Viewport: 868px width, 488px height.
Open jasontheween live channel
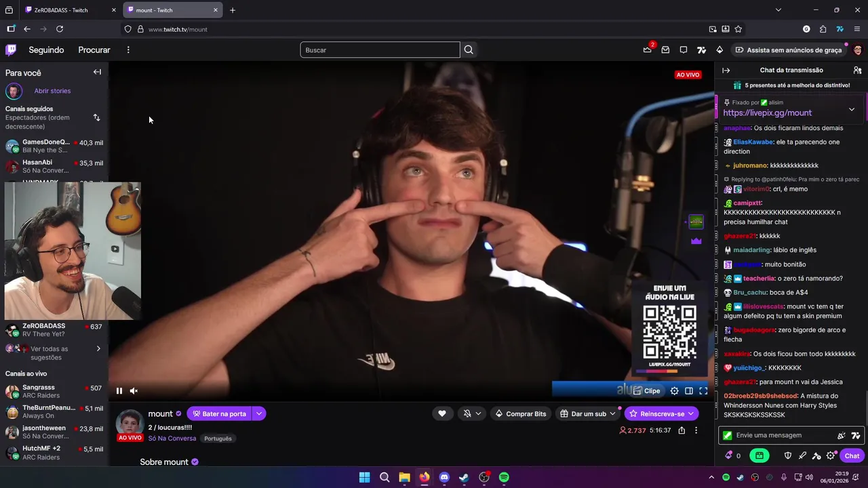point(54,432)
